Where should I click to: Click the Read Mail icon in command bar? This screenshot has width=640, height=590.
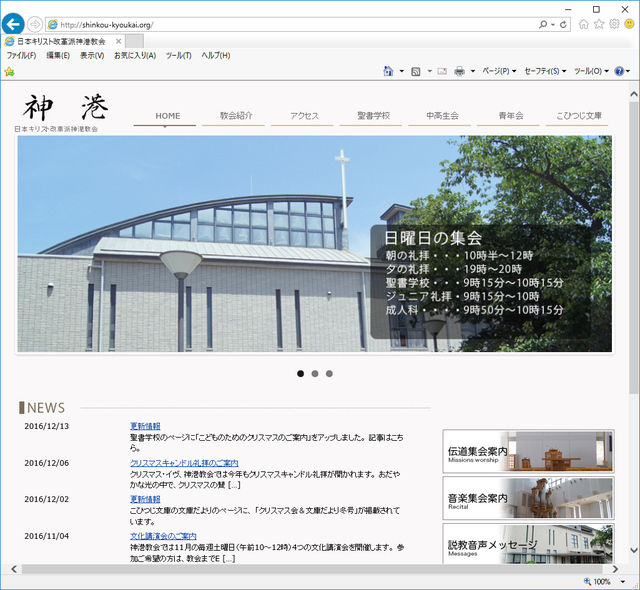[441, 71]
